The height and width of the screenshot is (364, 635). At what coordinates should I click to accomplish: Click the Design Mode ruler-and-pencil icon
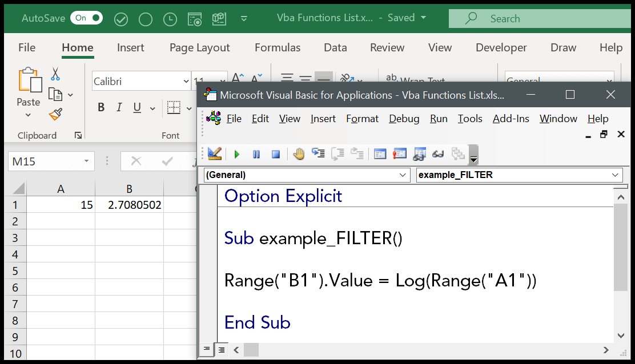click(x=215, y=154)
